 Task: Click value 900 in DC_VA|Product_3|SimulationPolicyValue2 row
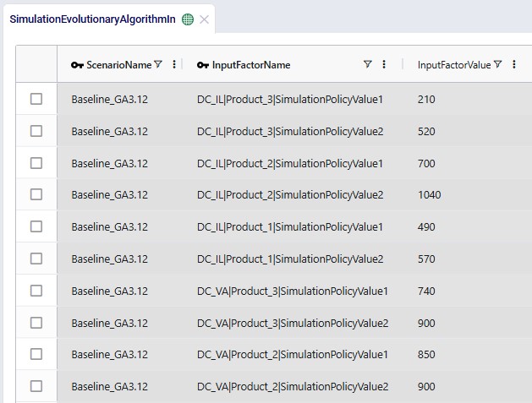pyautogui.click(x=426, y=323)
